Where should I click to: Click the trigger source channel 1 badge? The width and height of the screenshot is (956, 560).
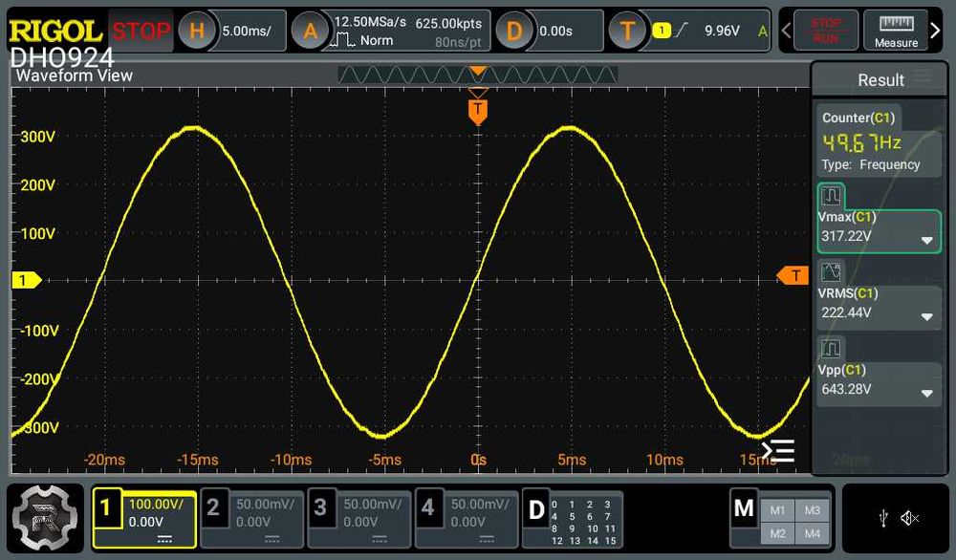[x=662, y=30]
